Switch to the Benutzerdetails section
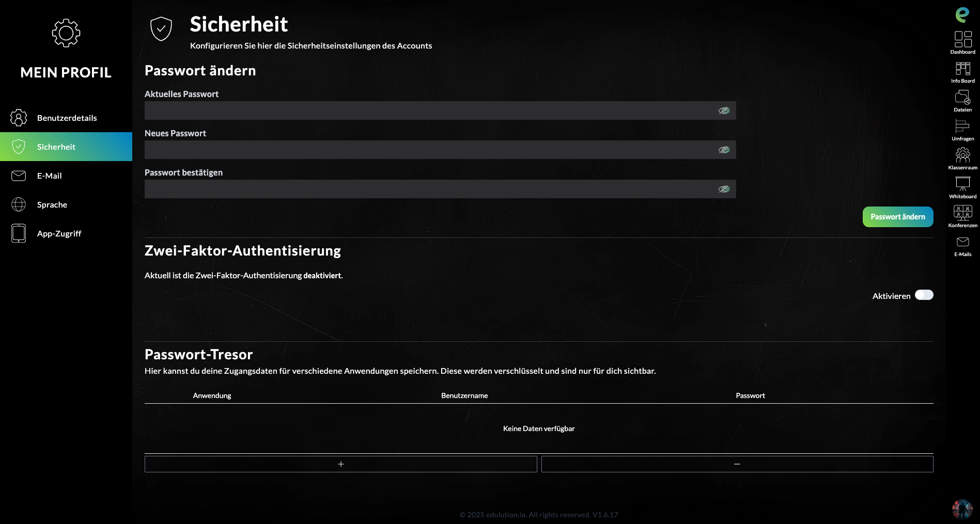The width and height of the screenshot is (980, 524). [66, 118]
